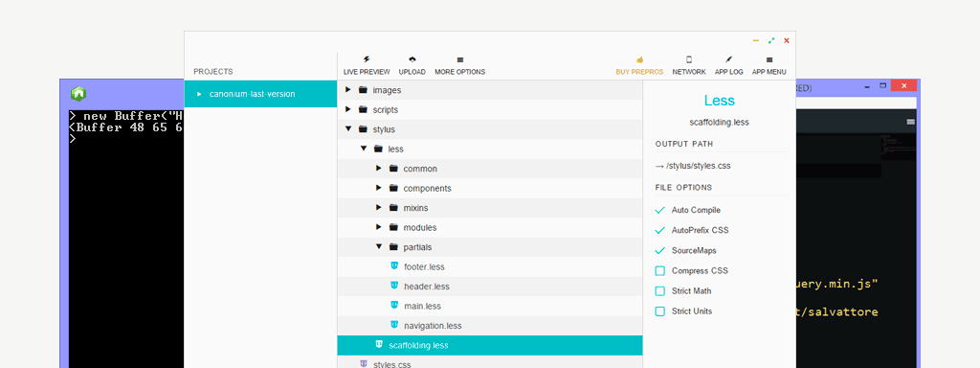
Task: Select the canonium-last-version project
Action: point(260,94)
